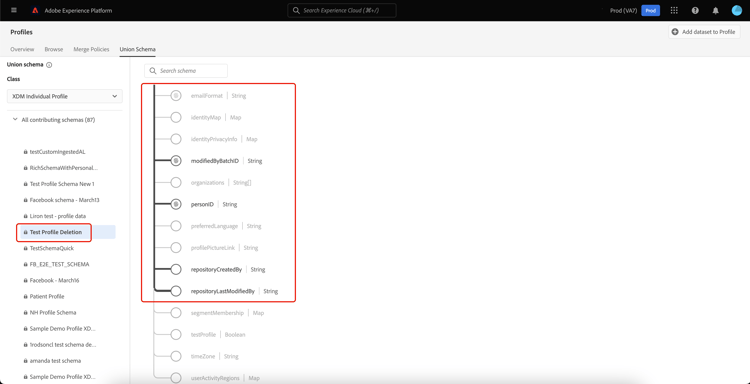Image resolution: width=750 pixels, height=384 pixels.
Task: Select the identityMap field node
Action: tap(176, 117)
